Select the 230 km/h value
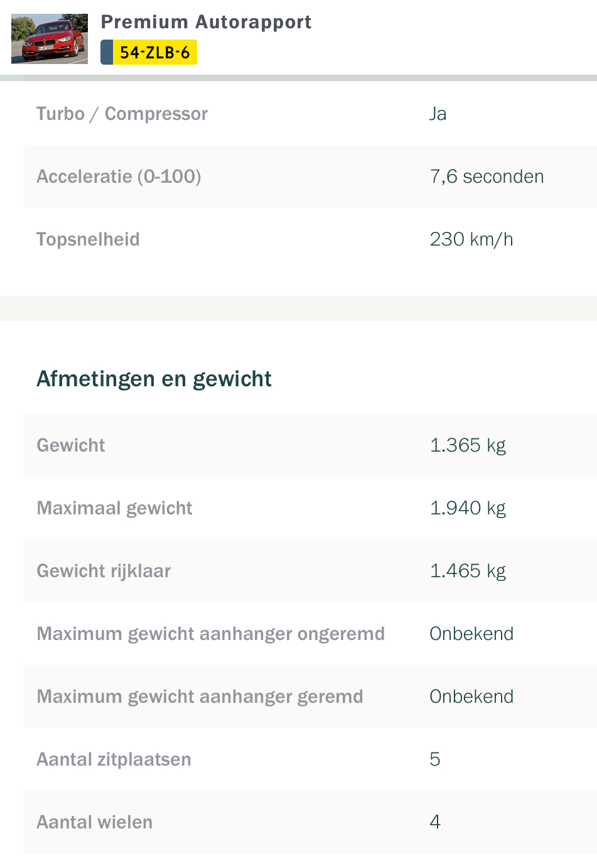This screenshot has width=597, height=868. tap(471, 239)
